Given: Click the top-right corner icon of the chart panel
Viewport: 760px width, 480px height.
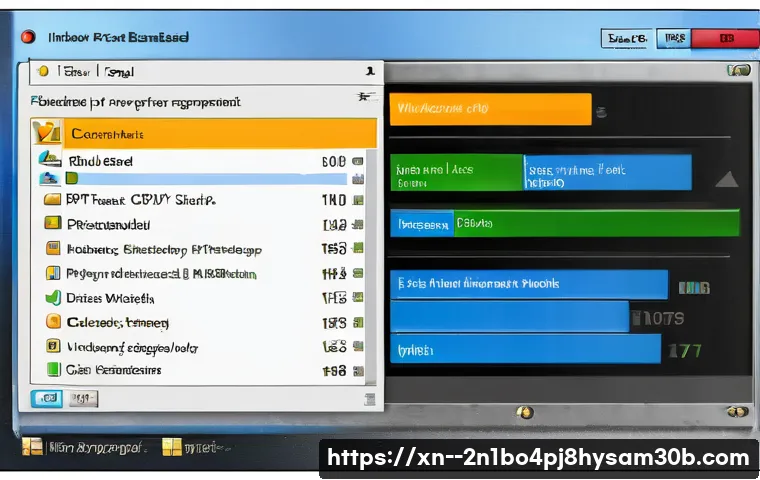Looking at the screenshot, I should pos(739,71).
